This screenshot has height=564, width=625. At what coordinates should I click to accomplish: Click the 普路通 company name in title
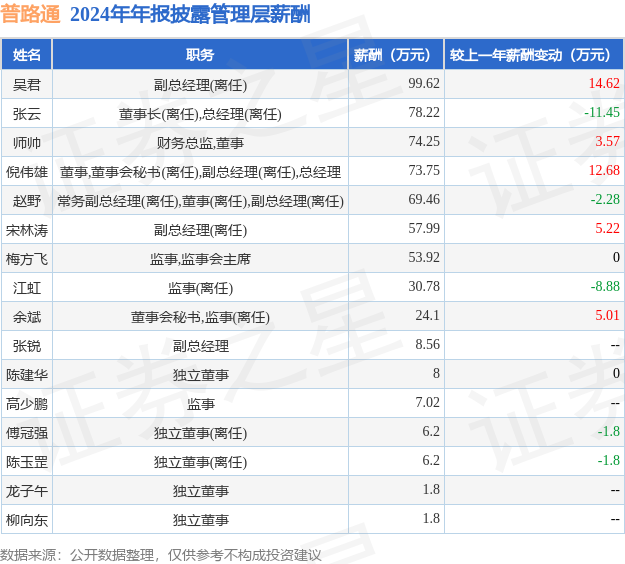point(30,15)
